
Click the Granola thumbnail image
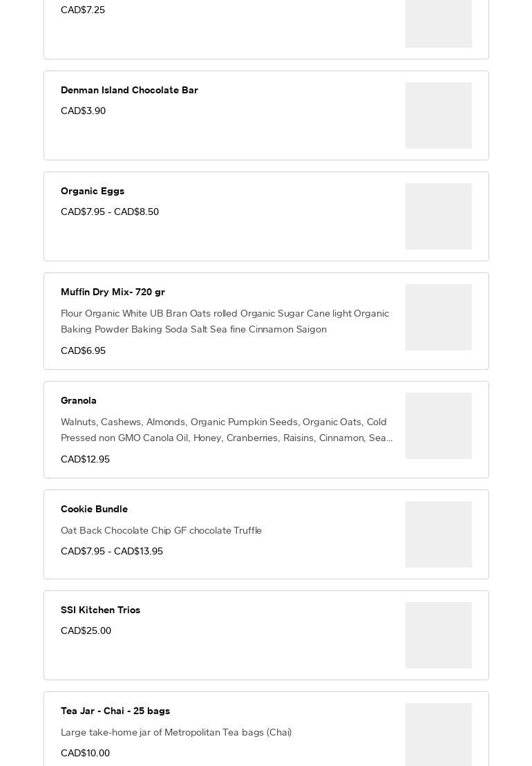pos(438,426)
